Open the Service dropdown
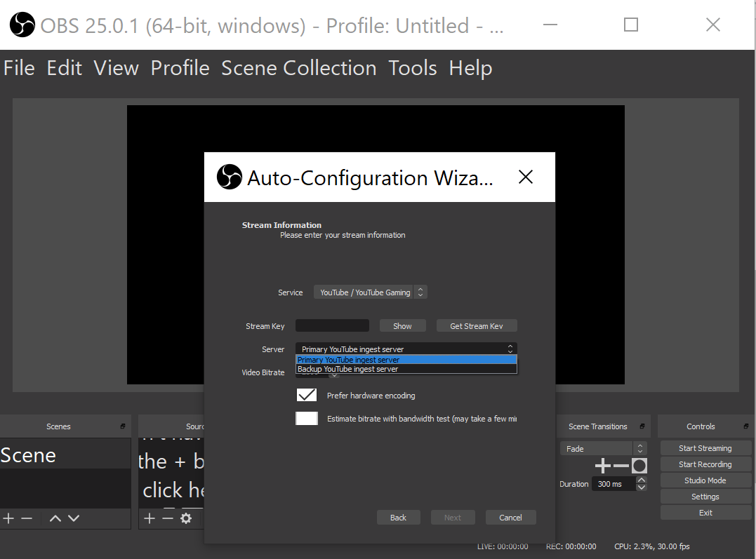Viewport: 756px width, 559px height. (371, 292)
